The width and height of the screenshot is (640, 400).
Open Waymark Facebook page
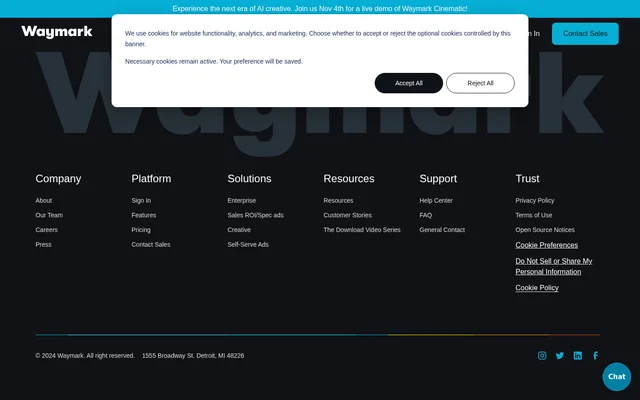pos(596,356)
